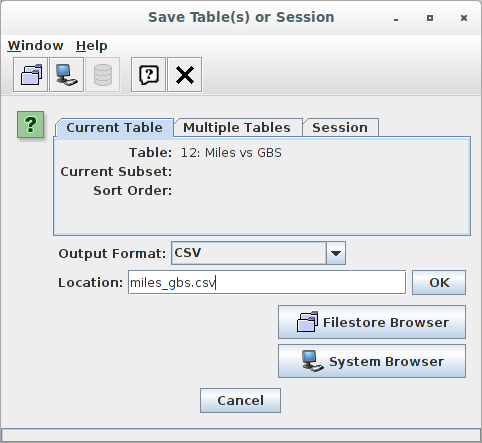This screenshot has width=482, height=443.
Task: Click the greyed-out database toolbar icon
Action: 103,75
